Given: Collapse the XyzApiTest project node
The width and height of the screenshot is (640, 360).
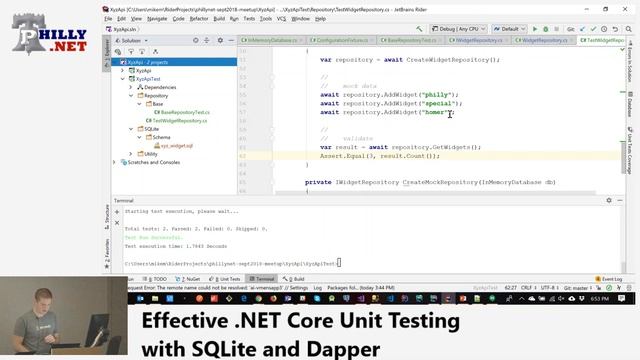Looking at the screenshot, I should (122, 79).
